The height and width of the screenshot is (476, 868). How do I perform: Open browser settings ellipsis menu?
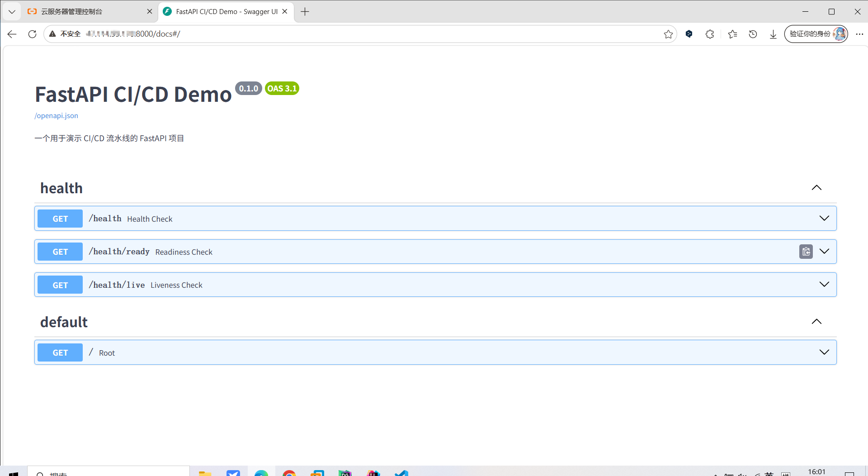click(859, 34)
